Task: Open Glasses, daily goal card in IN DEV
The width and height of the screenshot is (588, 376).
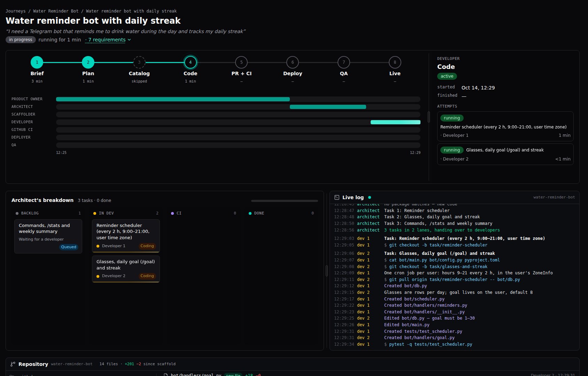Action: (126, 269)
